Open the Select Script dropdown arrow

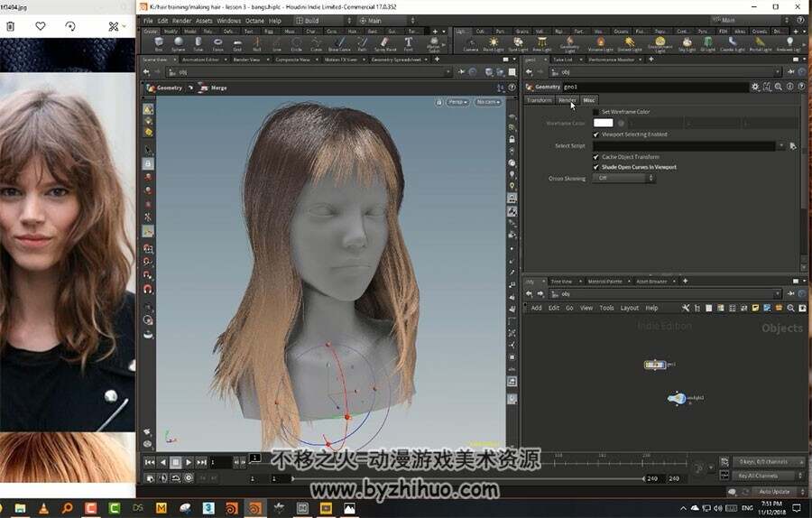tap(781, 146)
